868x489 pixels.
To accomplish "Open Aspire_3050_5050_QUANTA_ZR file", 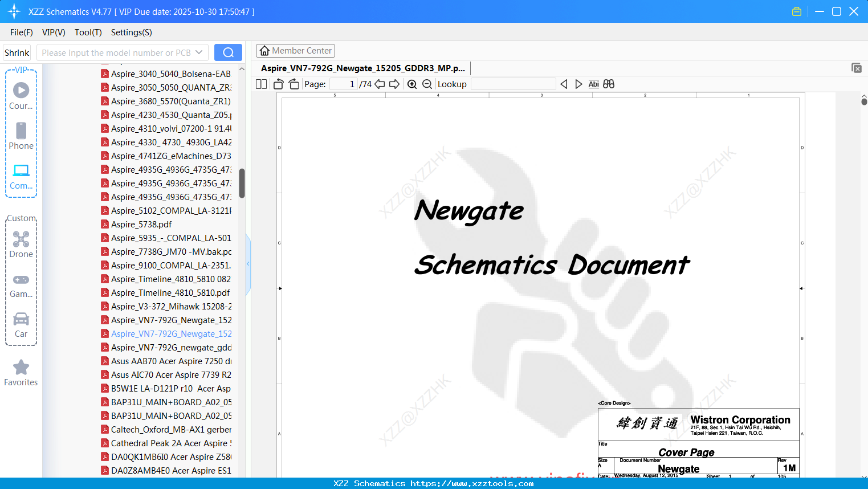I will pyautogui.click(x=166, y=87).
